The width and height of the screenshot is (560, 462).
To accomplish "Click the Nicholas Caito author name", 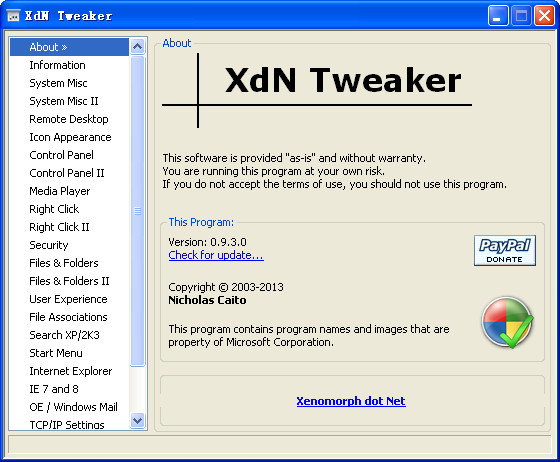I will [207, 300].
